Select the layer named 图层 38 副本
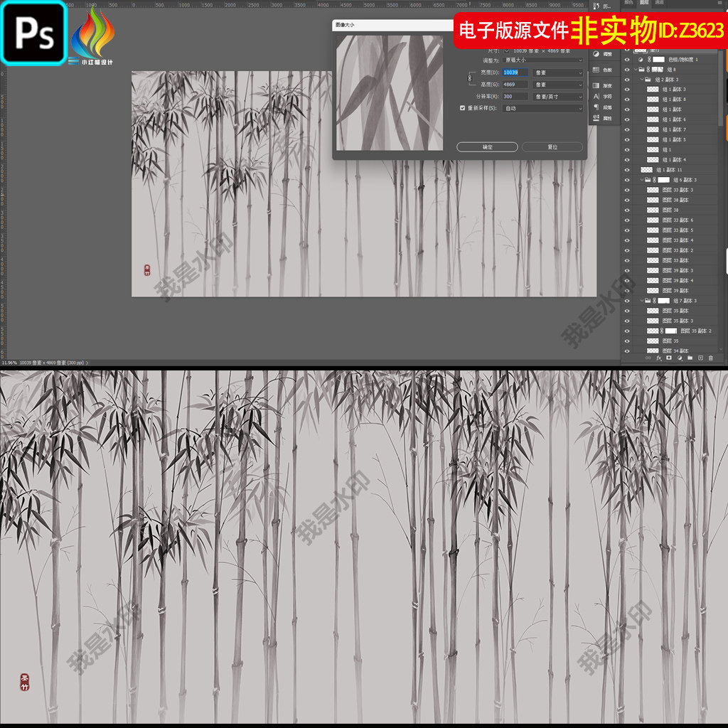This screenshot has height=728, width=728. (x=675, y=200)
